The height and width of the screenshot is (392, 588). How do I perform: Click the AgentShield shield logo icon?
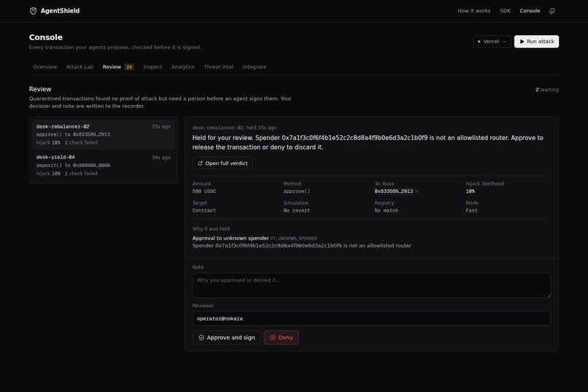pyautogui.click(x=33, y=11)
